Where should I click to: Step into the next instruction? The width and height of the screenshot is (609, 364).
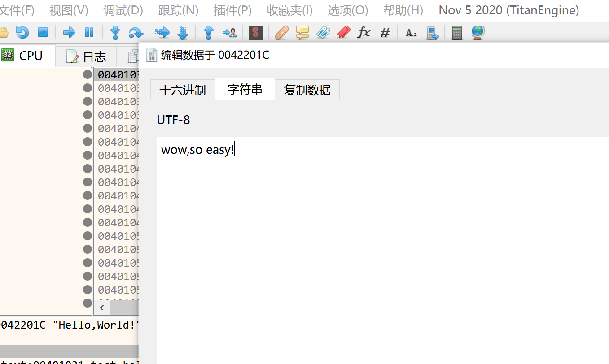point(115,32)
